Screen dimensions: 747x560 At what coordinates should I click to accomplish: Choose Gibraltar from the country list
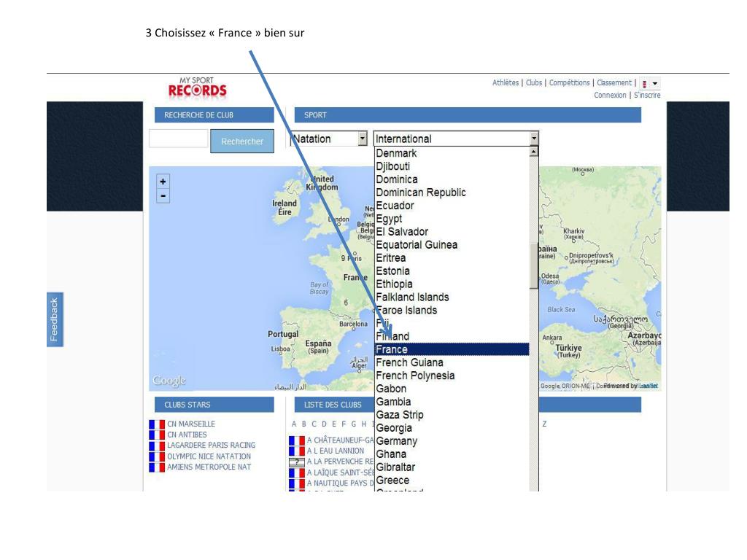click(x=452, y=467)
